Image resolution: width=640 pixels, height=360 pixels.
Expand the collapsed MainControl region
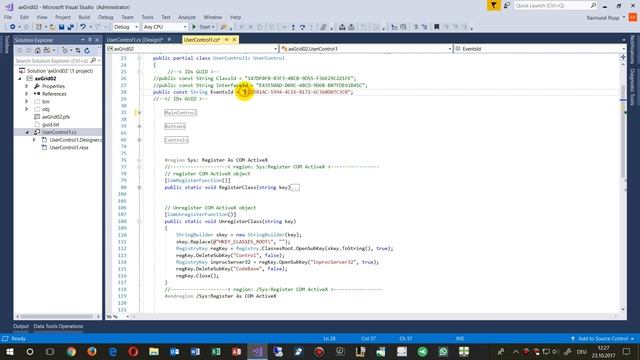[139, 113]
